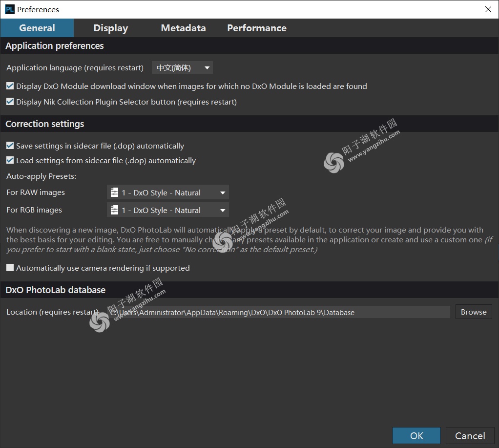Select the General tab
Screen dimensions: 499x448
tap(37, 28)
